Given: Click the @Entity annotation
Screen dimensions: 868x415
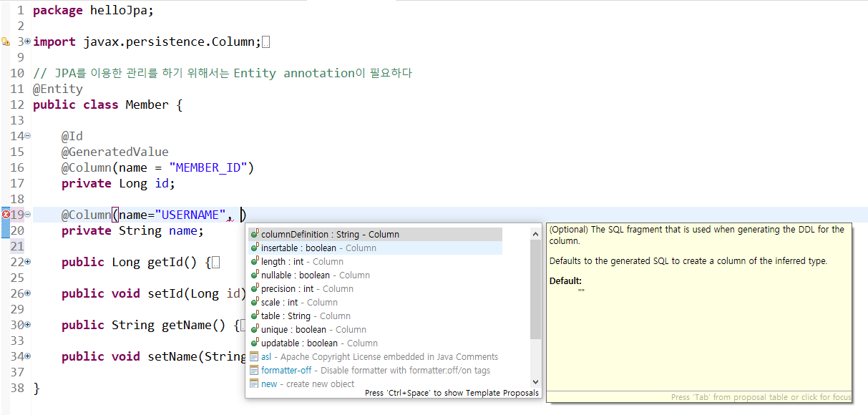Looking at the screenshot, I should click(x=58, y=89).
